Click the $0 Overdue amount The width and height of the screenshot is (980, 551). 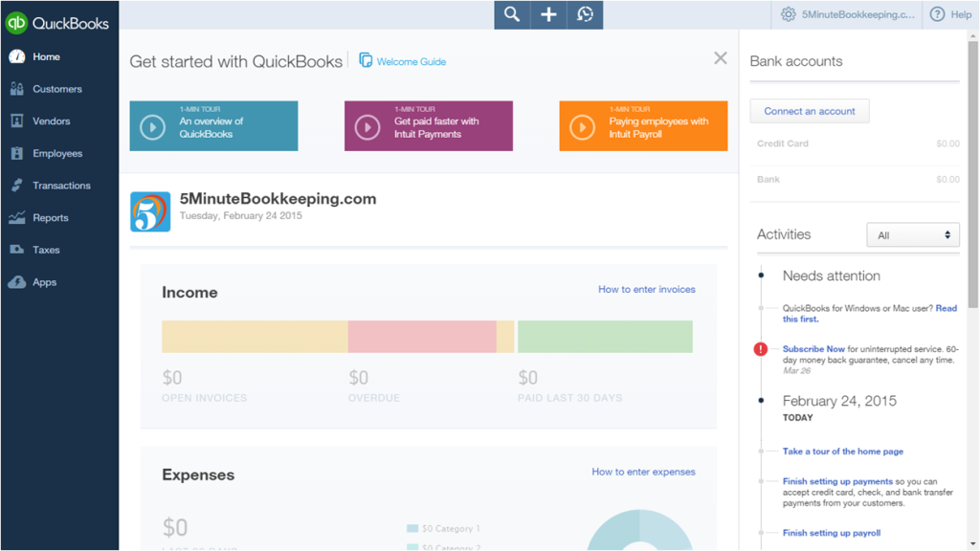tap(359, 378)
